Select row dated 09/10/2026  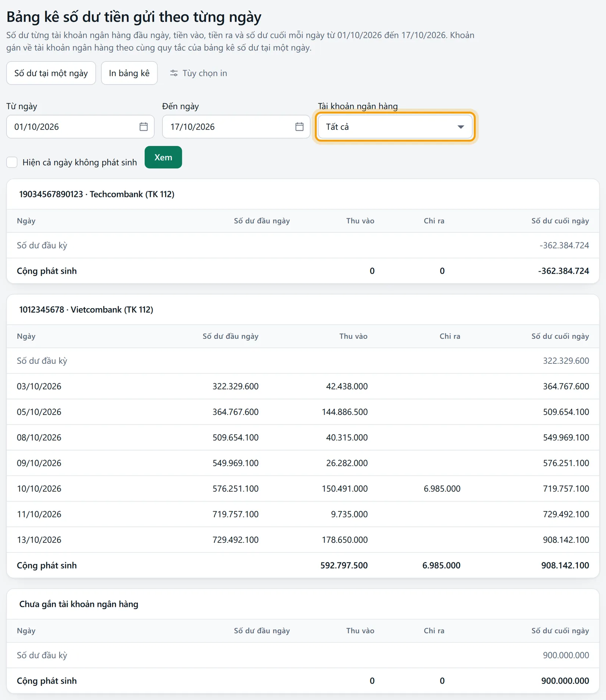coord(303,463)
